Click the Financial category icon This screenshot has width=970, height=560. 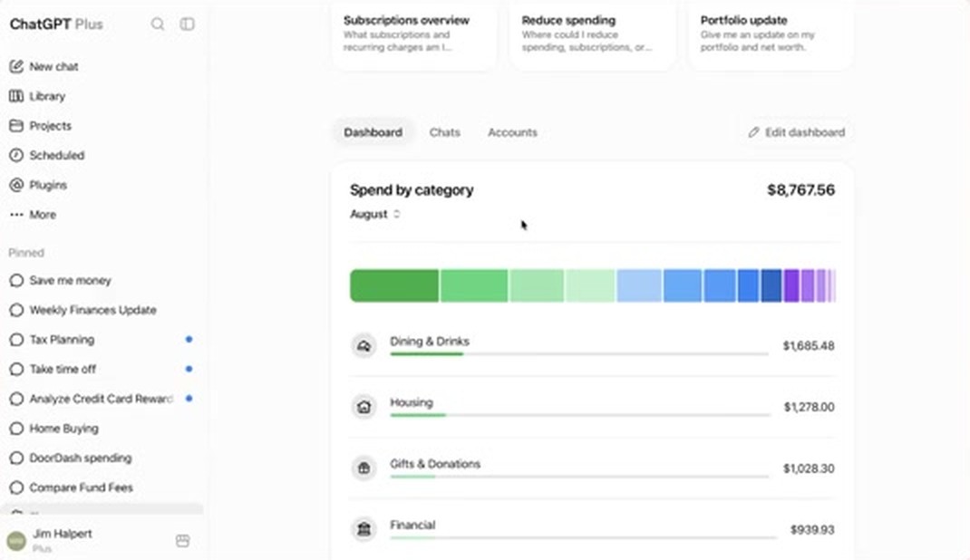(364, 529)
